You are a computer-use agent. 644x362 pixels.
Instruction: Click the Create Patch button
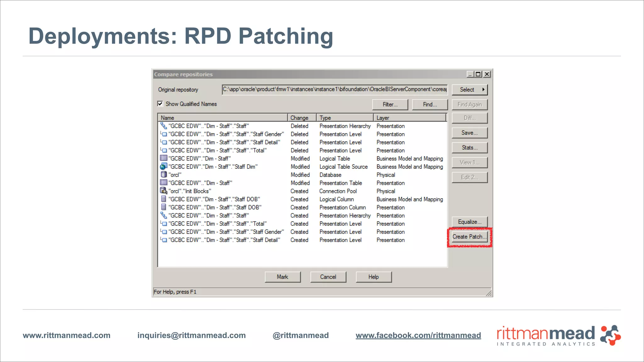tap(469, 237)
